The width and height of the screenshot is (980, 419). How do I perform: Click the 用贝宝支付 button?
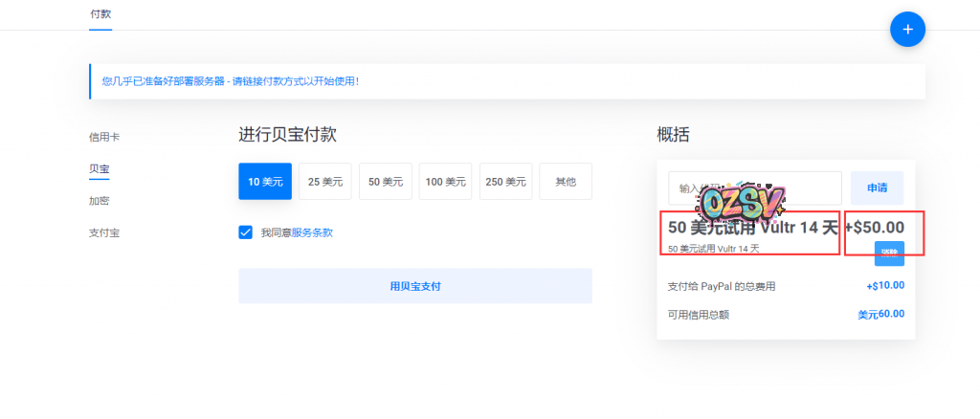tap(415, 286)
